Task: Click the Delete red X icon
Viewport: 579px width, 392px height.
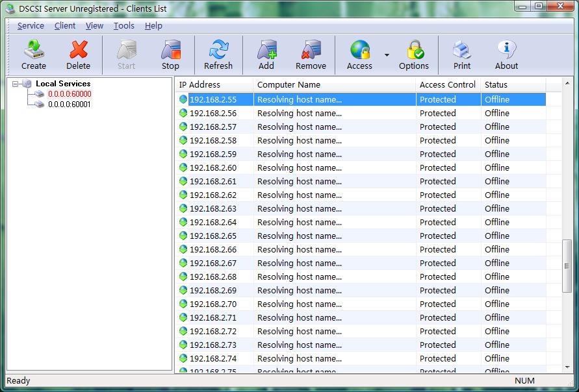Action: [x=78, y=49]
